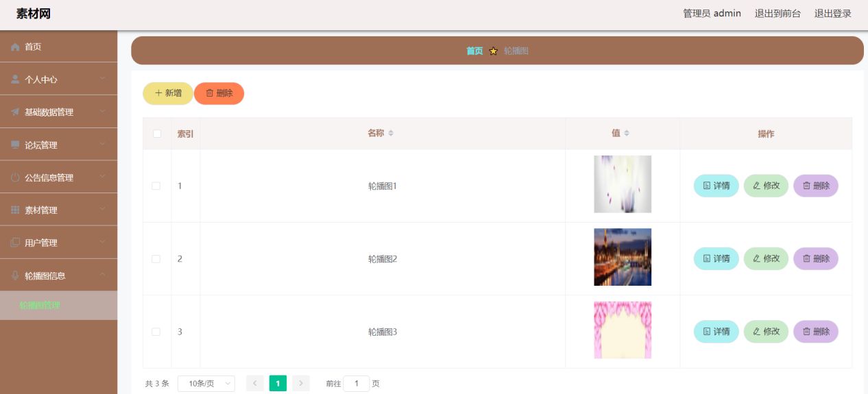
Task: Go to previous page with left arrow
Action: [255, 384]
